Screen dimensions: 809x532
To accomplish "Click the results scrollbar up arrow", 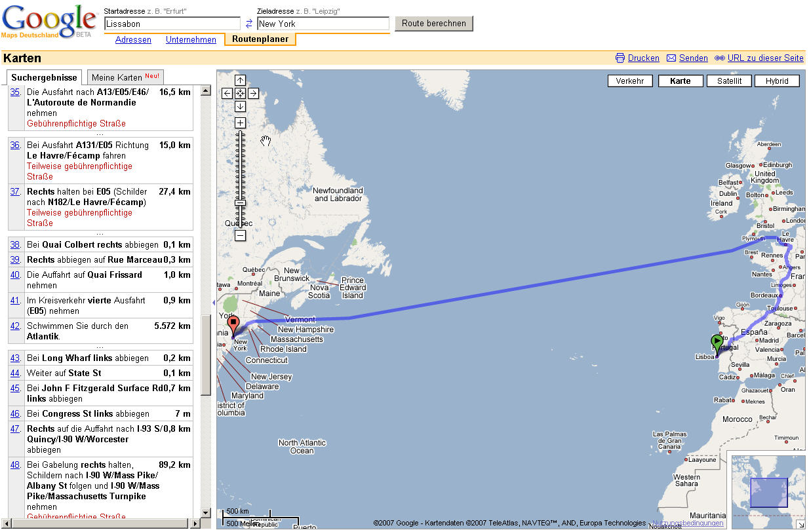I will coord(205,90).
